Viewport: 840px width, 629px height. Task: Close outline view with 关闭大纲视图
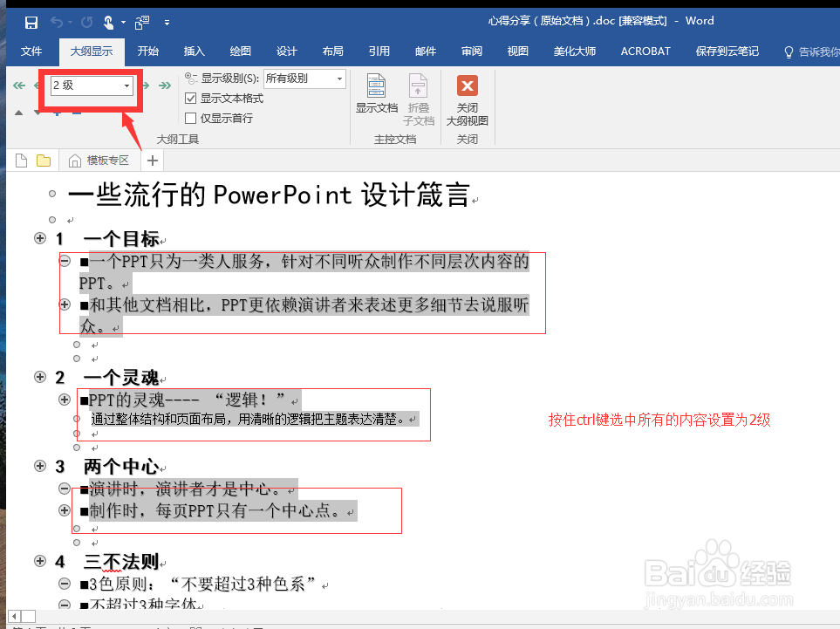[x=468, y=99]
